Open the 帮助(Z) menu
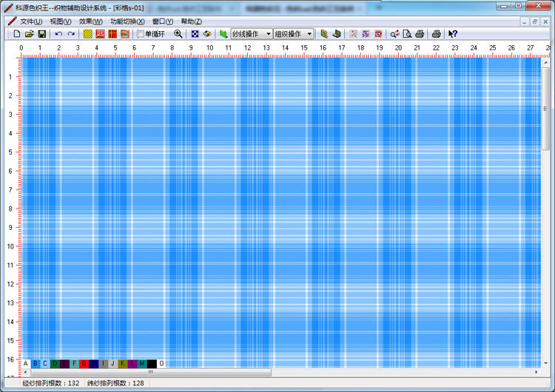The image size is (555, 392). coord(192,21)
